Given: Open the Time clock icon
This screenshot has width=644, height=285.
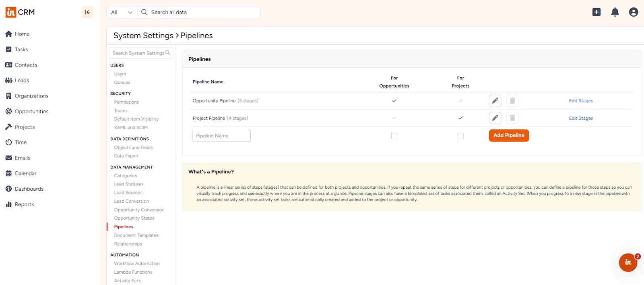Looking at the screenshot, I should pyautogui.click(x=8, y=142).
